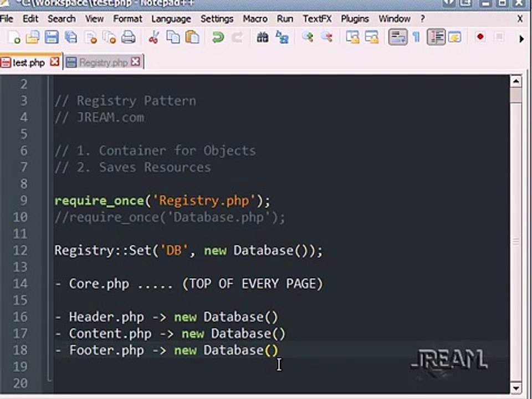Image resolution: width=532 pixels, height=399 pixels.
Task: Click the require_once('Registry.php') line
Action: coord(162,201)
